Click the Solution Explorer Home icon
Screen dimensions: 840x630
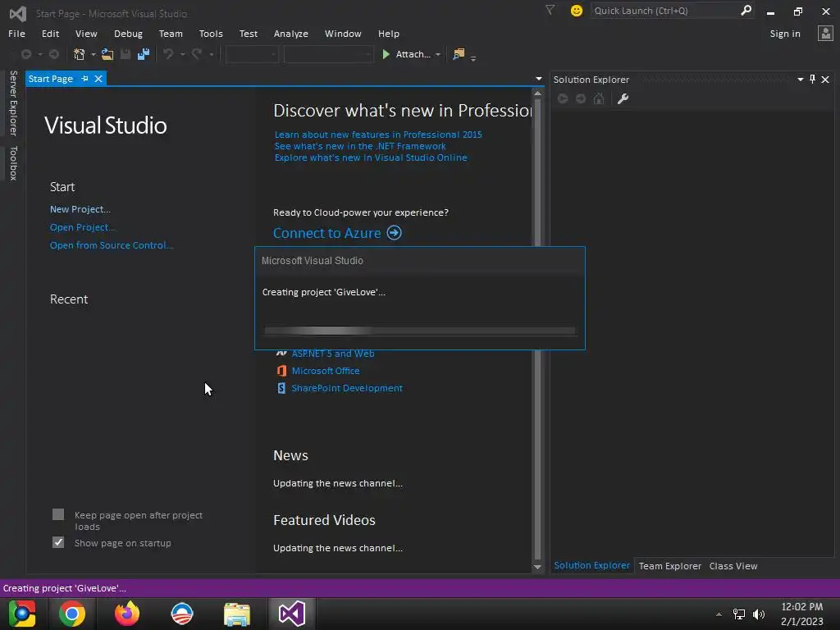[x=599, y=98]
